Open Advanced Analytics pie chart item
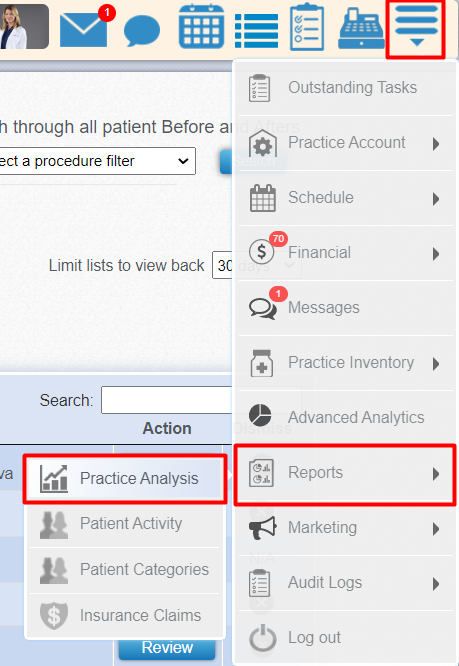The width and height of the screenshot is (459, 666). 346,418
